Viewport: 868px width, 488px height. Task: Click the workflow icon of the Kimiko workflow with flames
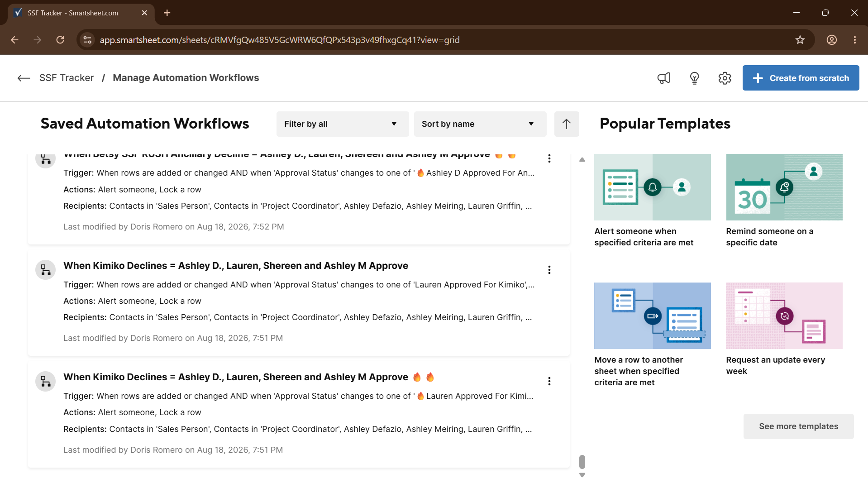tap(45, 381)
